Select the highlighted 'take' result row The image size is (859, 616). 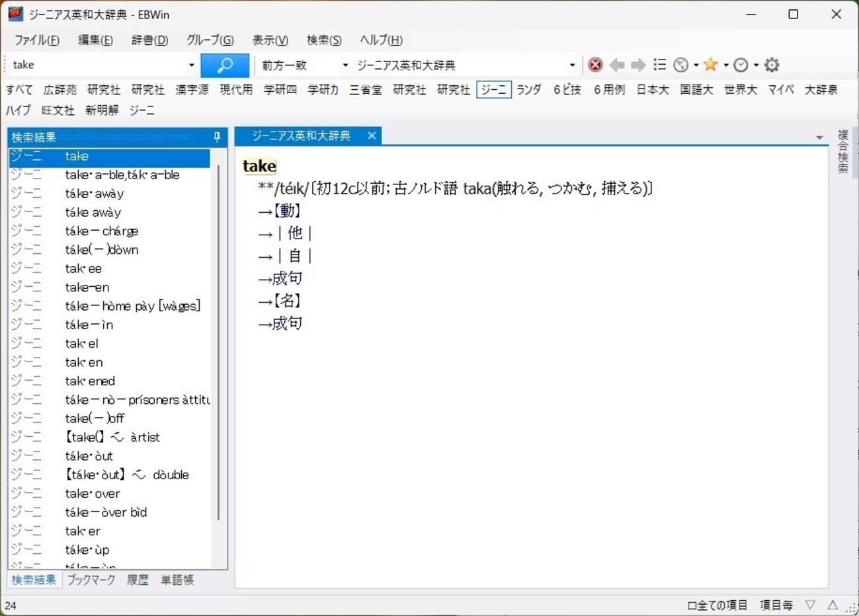pos(109,156)
